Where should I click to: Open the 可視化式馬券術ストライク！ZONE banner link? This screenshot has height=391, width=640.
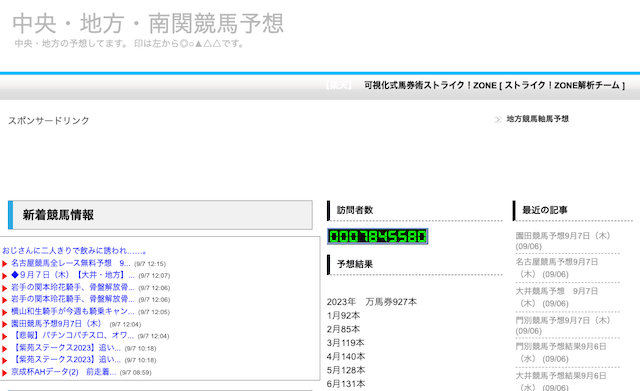(x=494, y=85)
